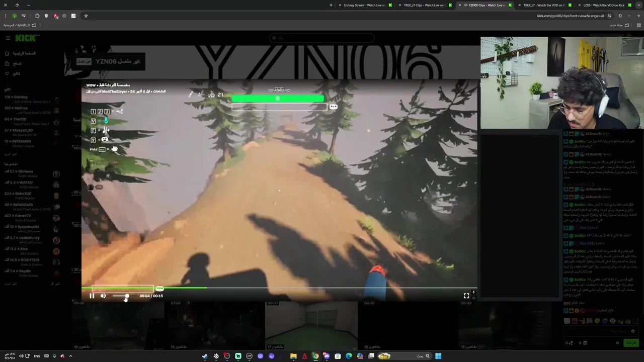Screen dimensions: 644x362
Task: Open clip thumbnail with 15 views
Action: [505, 325]
